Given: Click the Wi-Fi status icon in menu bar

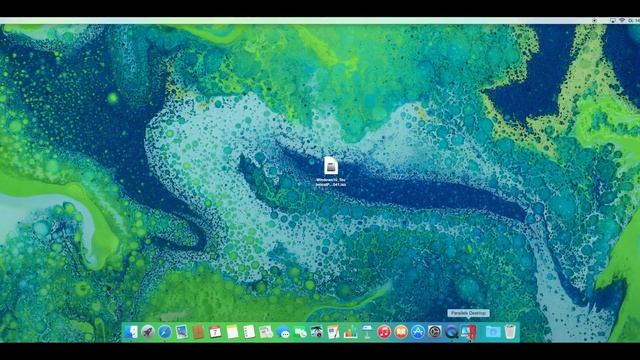Looking at the screenshot, I should (x=622, y=20).
